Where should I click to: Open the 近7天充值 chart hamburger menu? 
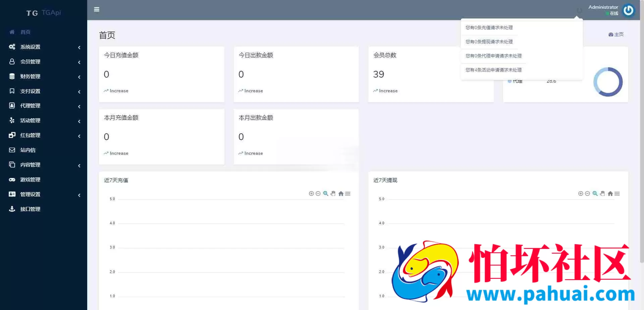tap(348, 193)
